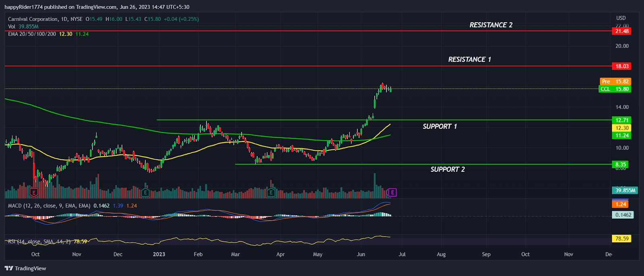Click the H16.00 high value in the header
Image resolution: width=644 pixels, height=276 pixels.
click(x=114, y=19)
